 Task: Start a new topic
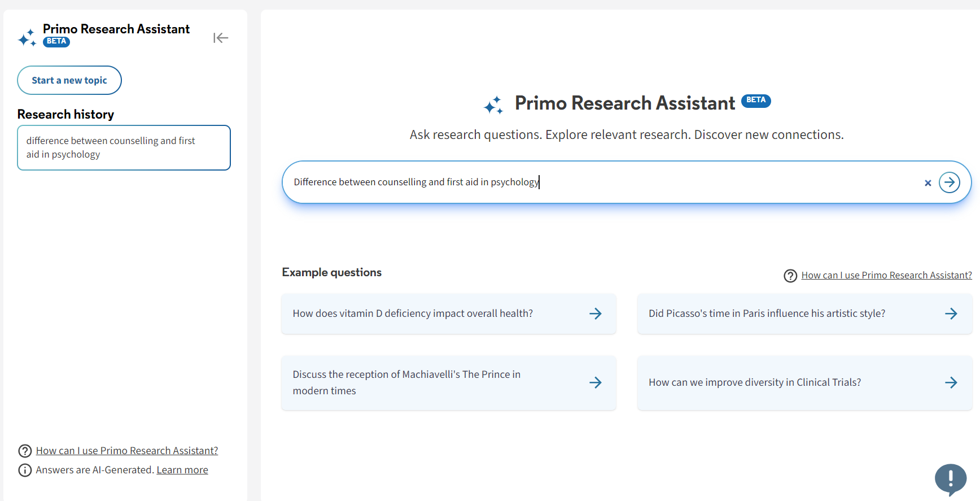coord(69,80)
